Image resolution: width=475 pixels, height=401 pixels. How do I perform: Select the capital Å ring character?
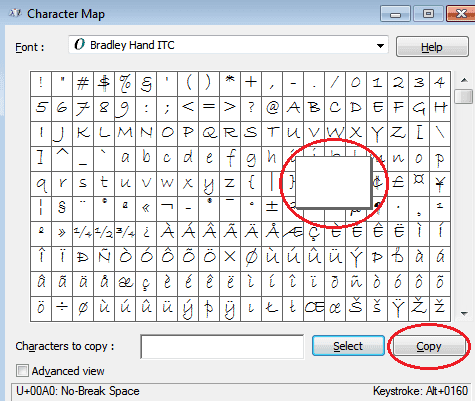pos(272,233)
